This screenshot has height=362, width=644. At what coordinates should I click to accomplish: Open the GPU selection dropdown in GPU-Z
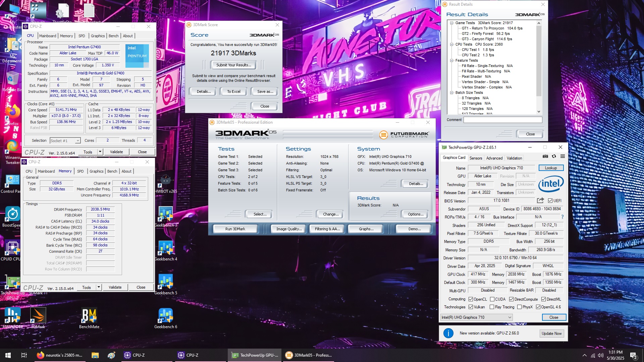click(x=476, y=317)
